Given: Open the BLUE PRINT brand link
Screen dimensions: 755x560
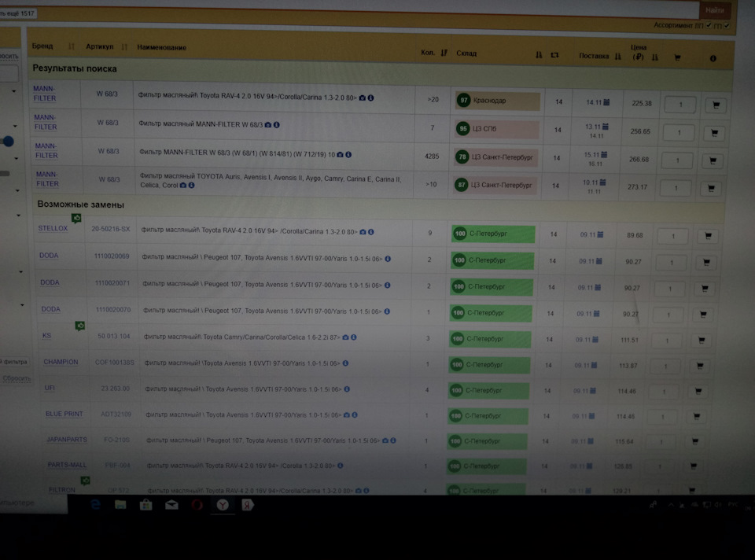Looking at the screenshot, I should pyautogui.click(x=64, y=414).
